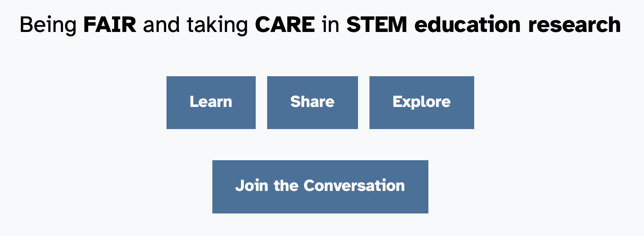
Task: Select the Explore link text
Action: tap(421, 102)
